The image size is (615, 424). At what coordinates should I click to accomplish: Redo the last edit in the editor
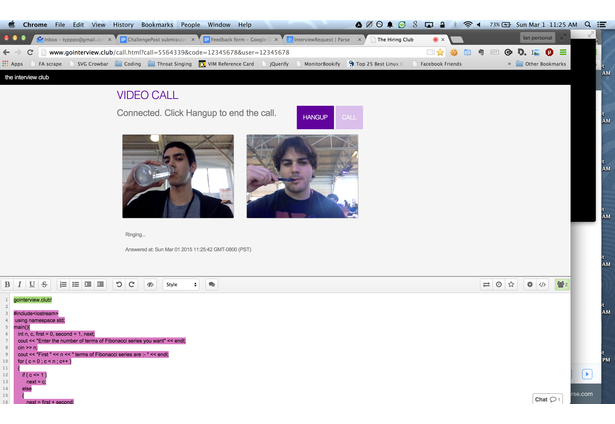pyautogui.click(x=131, y=284)
